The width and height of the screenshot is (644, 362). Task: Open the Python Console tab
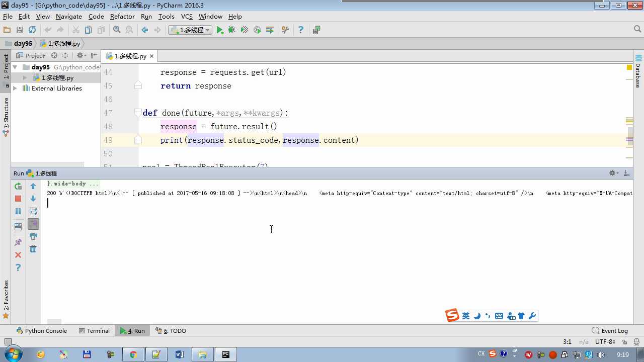tap(41, 331)
